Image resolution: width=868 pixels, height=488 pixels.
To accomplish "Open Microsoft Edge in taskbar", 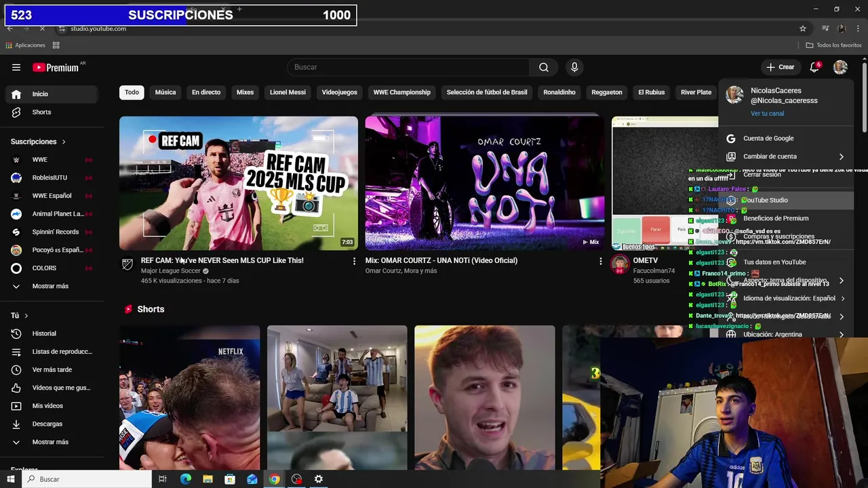I will 186,479.
